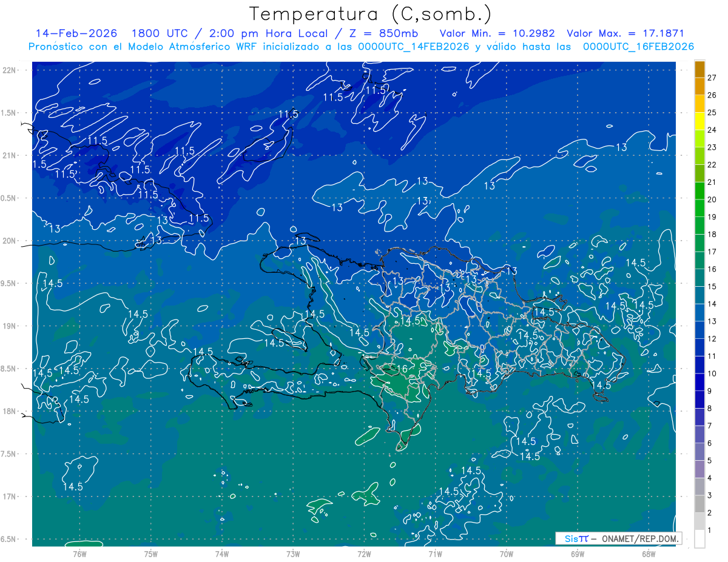Click the "26" label on the color scale

pos(712,95)
